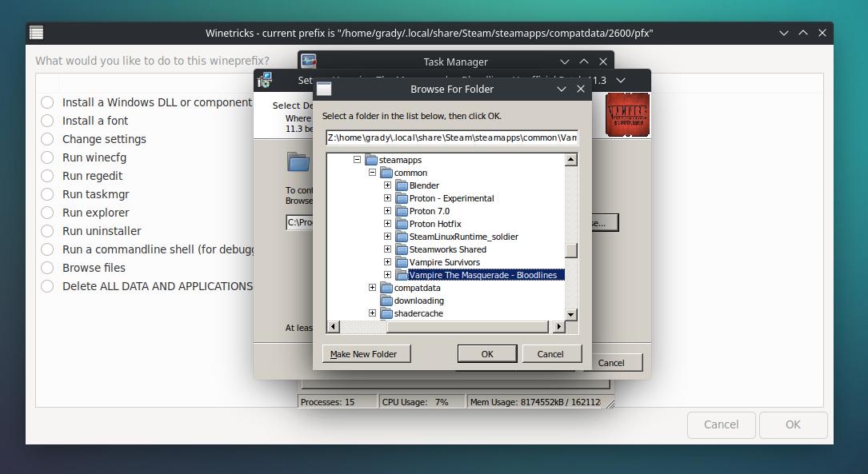868x474 pixels.
Task: Click the shadercache folder icon
Action: (x=386, y=313)
